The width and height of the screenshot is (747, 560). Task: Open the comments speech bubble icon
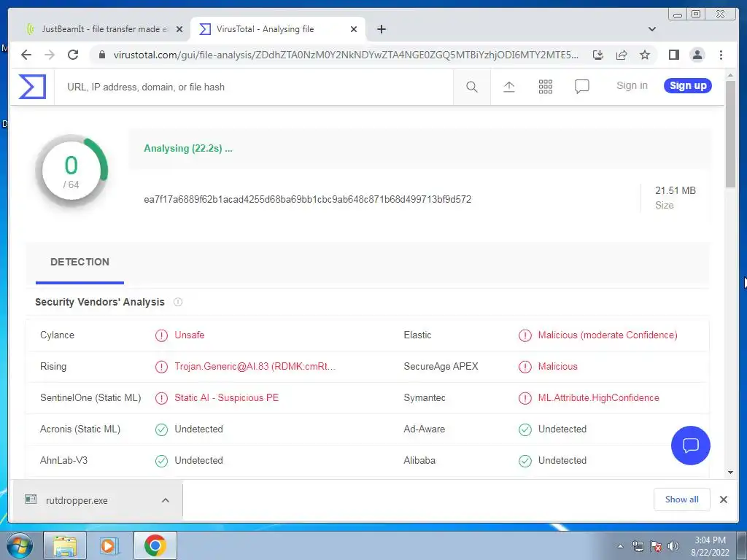581,87
